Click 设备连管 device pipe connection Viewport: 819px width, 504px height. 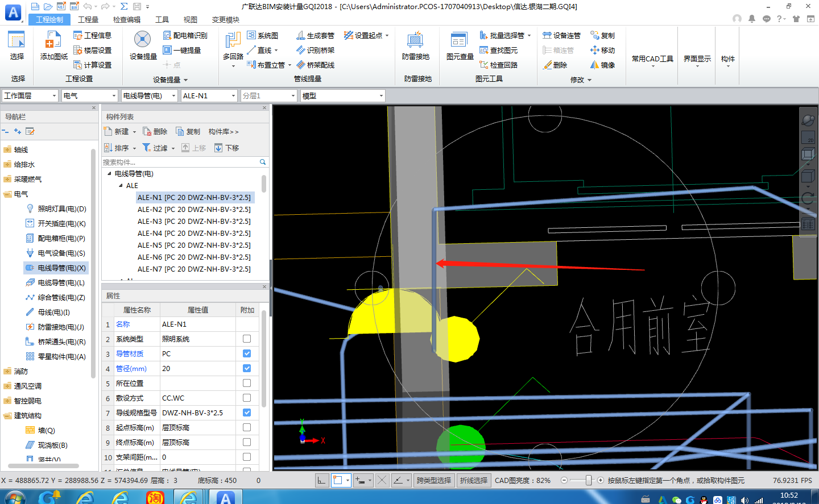pos(561,35)
